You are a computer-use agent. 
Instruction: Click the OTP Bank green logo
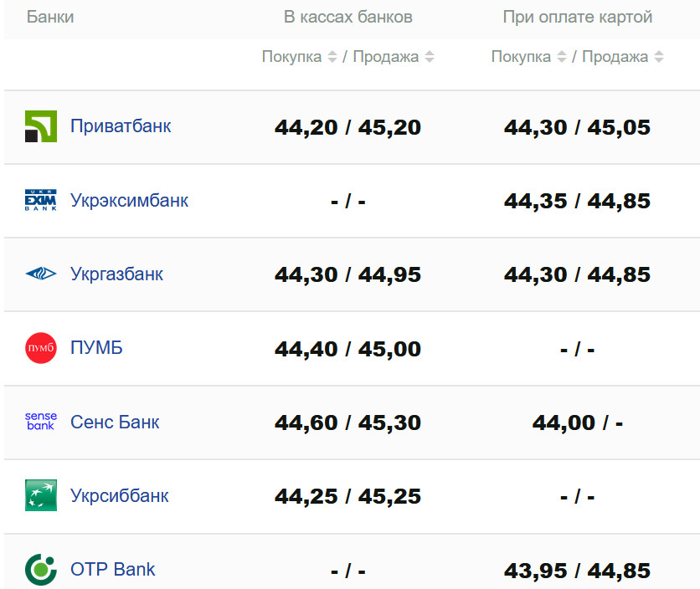coord(41,570)
